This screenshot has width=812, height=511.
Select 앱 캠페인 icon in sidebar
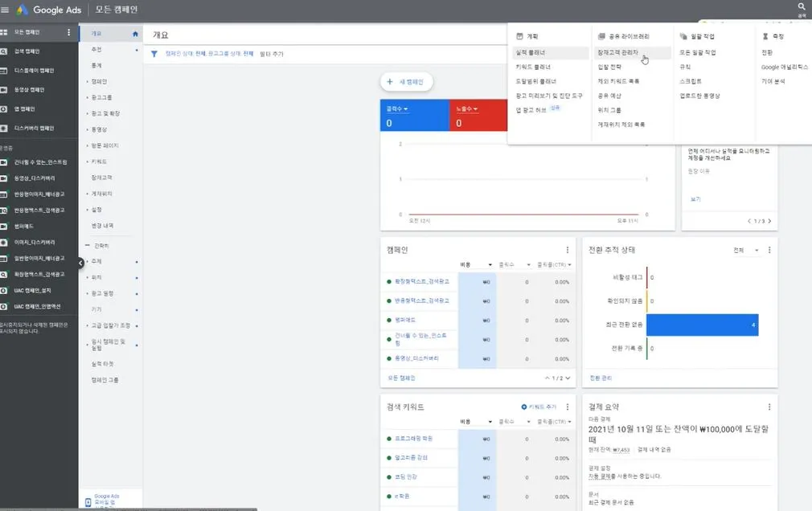click(4, 108)
